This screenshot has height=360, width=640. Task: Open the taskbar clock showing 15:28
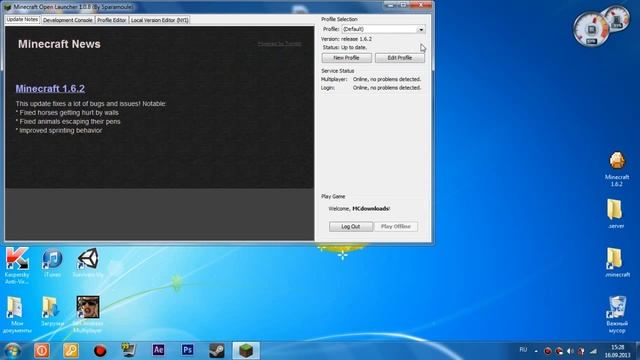click(x=618, y=351)
